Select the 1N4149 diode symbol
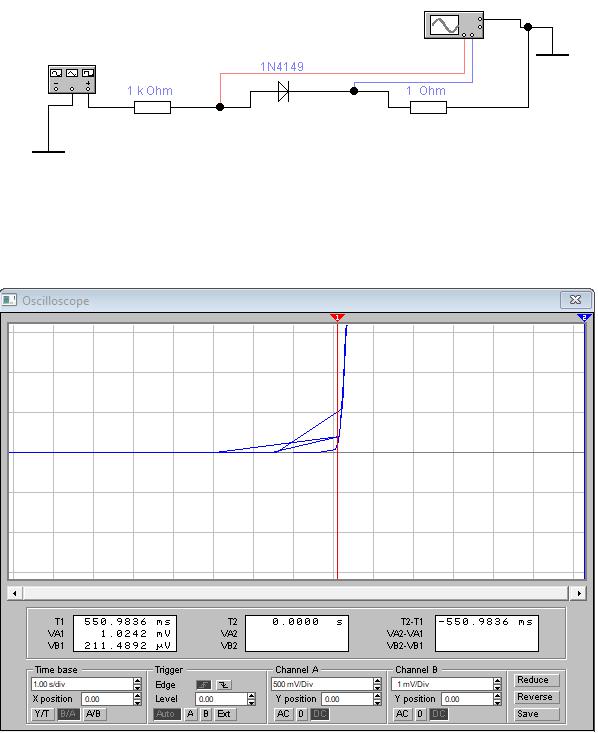598x733 pixels. coord(283,91)
